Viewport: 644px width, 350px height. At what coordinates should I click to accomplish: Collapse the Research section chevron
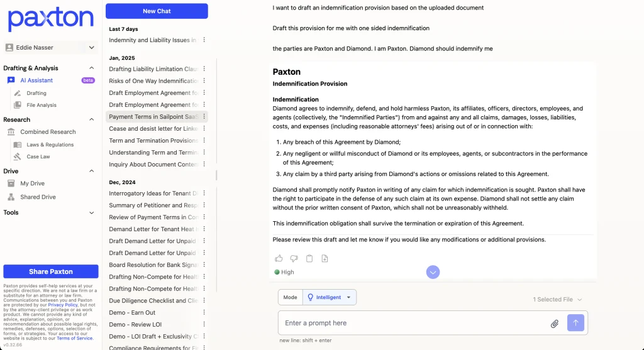[92, 119]
